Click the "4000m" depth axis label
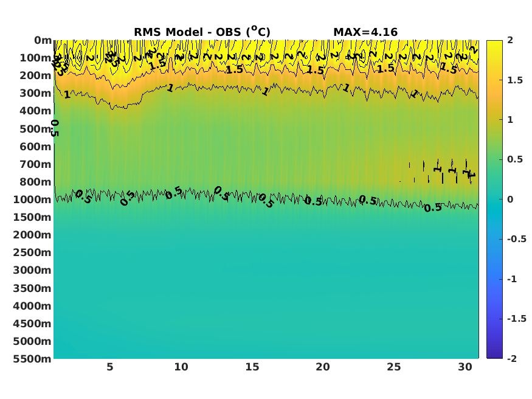 [32, 306]
